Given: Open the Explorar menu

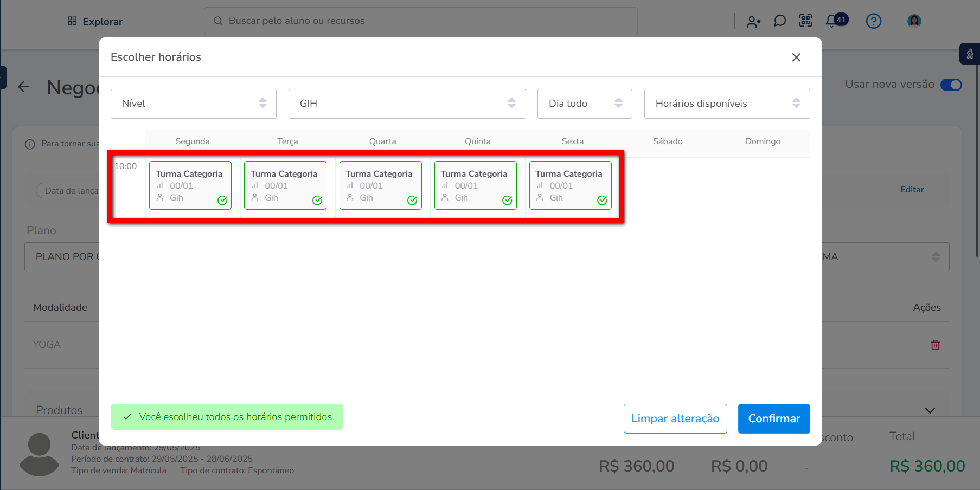Looking at the screenshot, I should 95,22.
